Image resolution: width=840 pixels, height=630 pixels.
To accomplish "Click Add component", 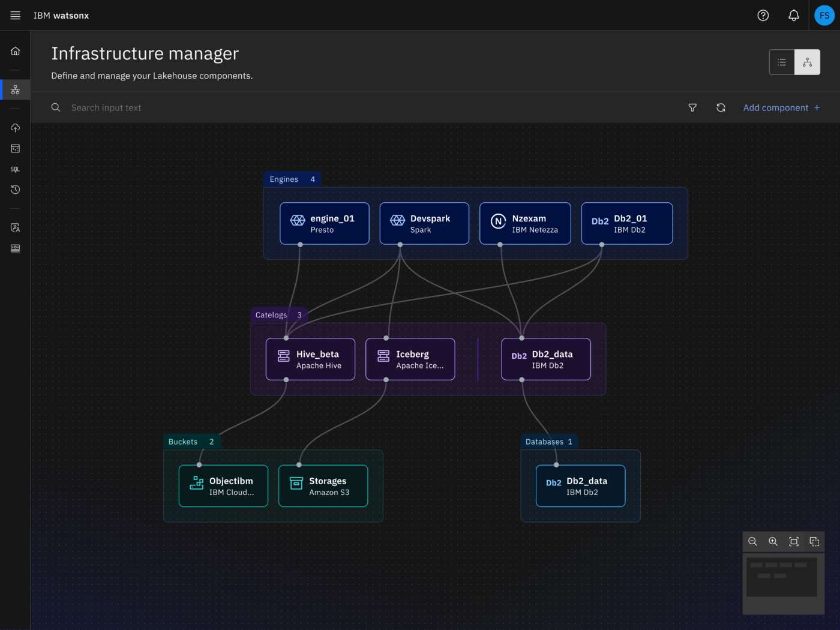I will click(781, 107).
